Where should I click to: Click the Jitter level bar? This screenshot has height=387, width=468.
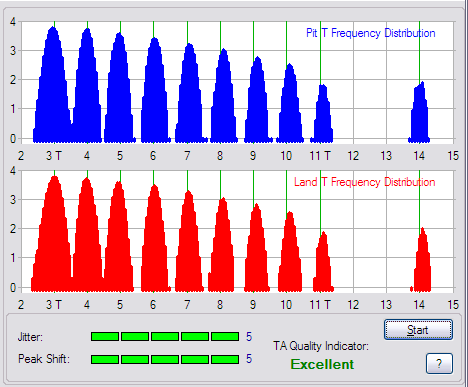(165, 336)
